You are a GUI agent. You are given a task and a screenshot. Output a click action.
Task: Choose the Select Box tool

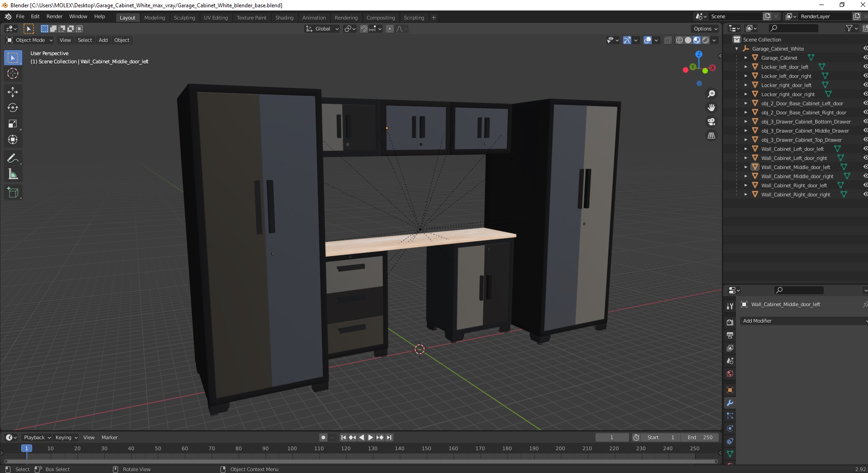(x=13, y=58)
